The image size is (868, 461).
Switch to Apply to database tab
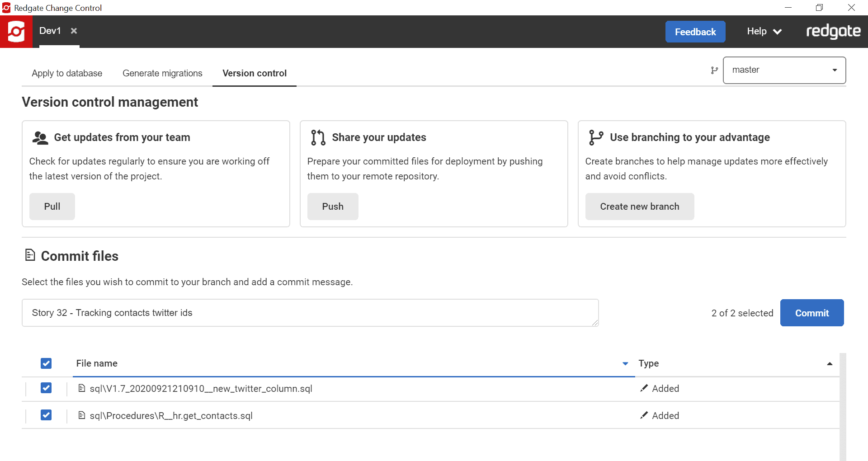[67, 73]
